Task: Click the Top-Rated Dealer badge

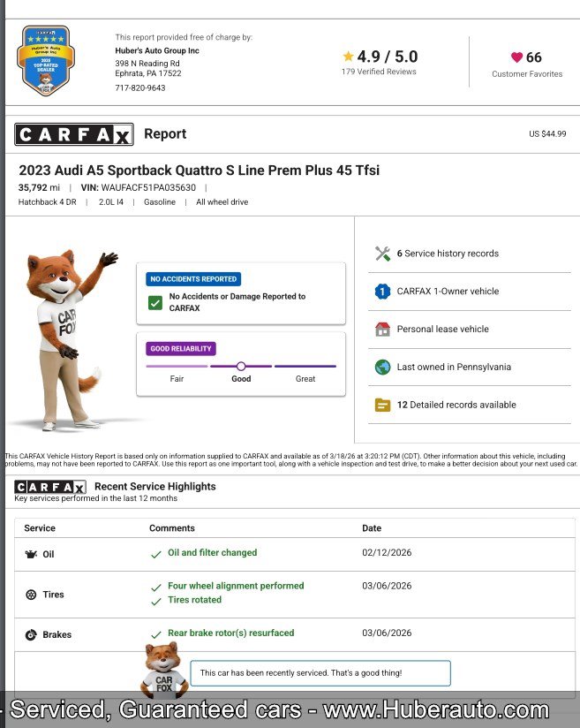Action: [x=46, y=61]
